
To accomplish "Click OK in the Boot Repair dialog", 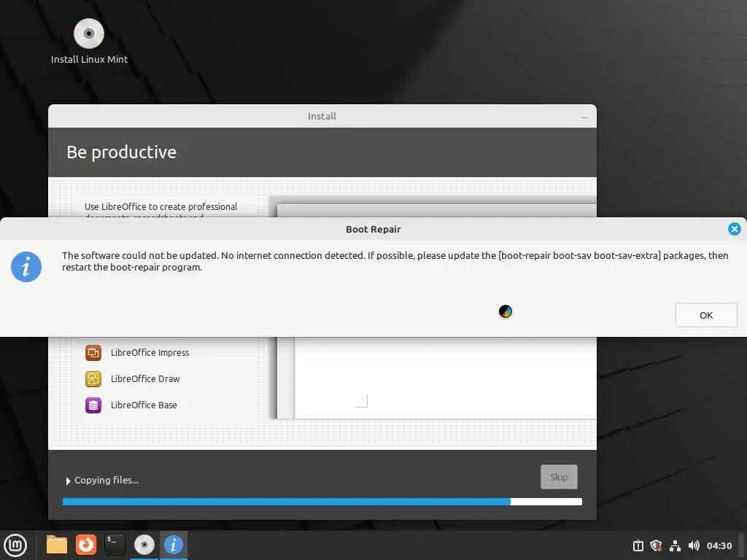I will coord(706,315).
